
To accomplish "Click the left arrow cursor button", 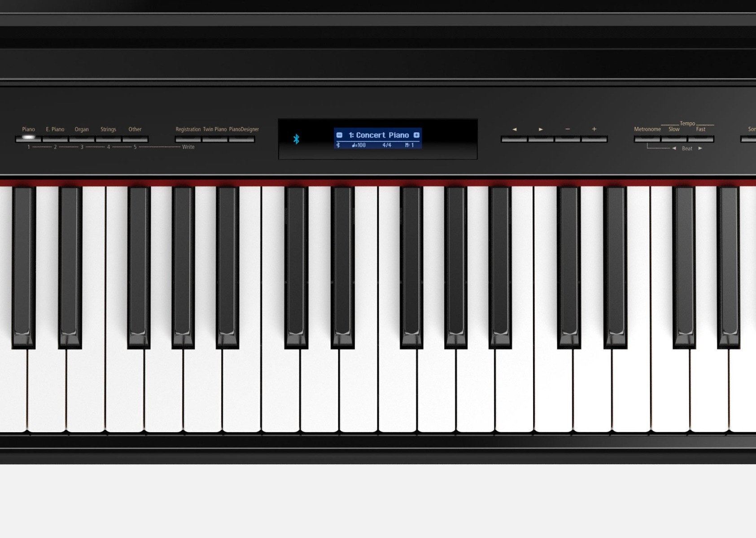I will tap(514, 139).
